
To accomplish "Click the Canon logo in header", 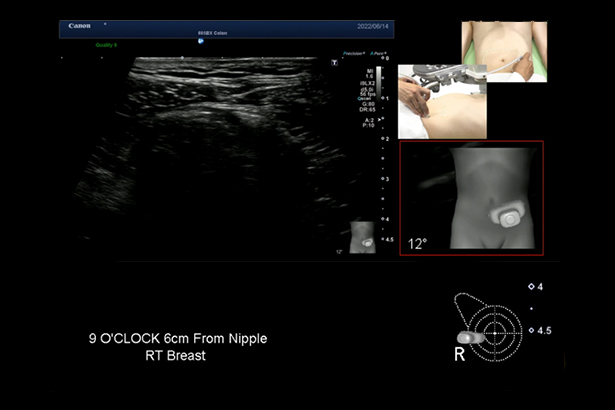I will point(80,26).
